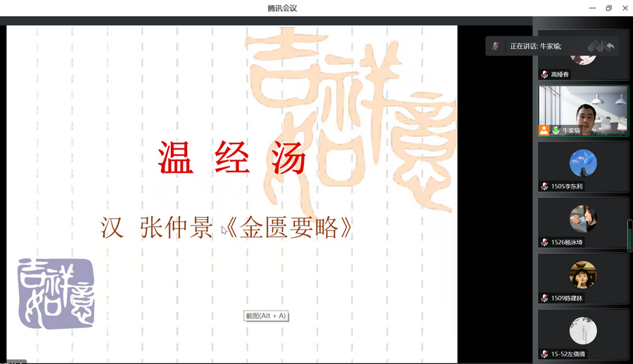Click muted mic icon beside 1505李东利
Viewport: 633px width, 364px height.
click(544, 186)
